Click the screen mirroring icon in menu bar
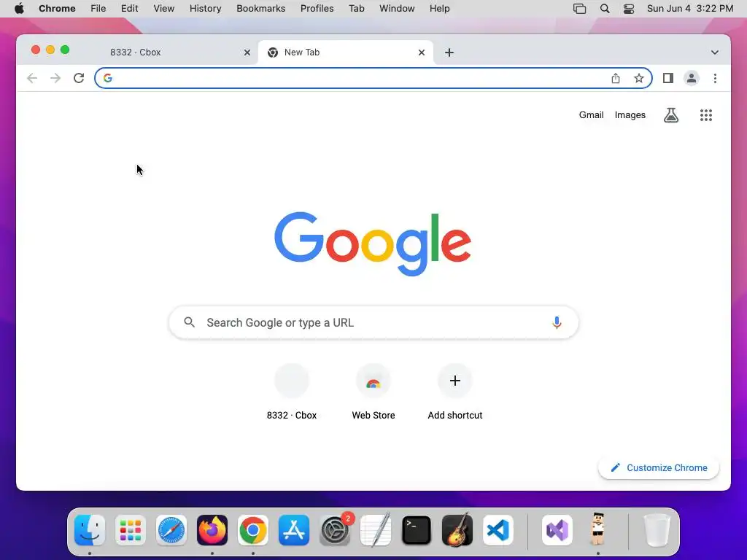747x560 pixels. point(579,9)
